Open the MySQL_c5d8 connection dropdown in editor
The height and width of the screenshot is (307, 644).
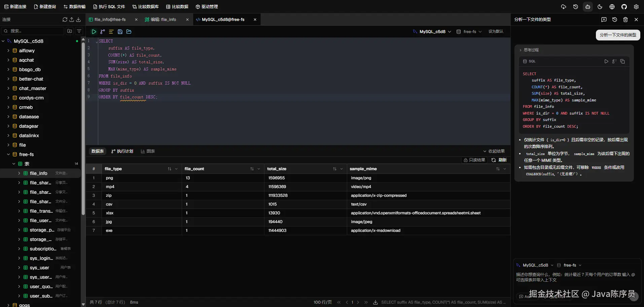click(x=432, y=32)
